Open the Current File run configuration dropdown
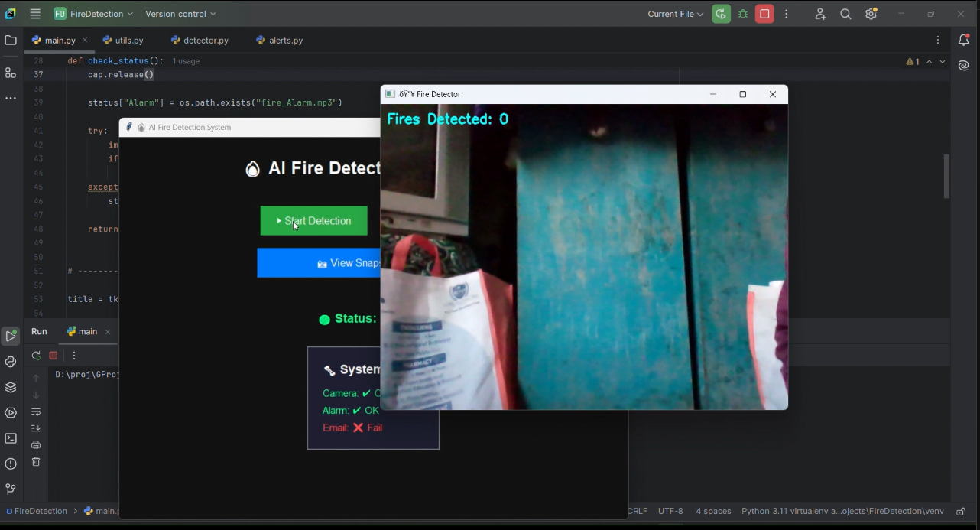The image size is (980, 530). (674, 14)
